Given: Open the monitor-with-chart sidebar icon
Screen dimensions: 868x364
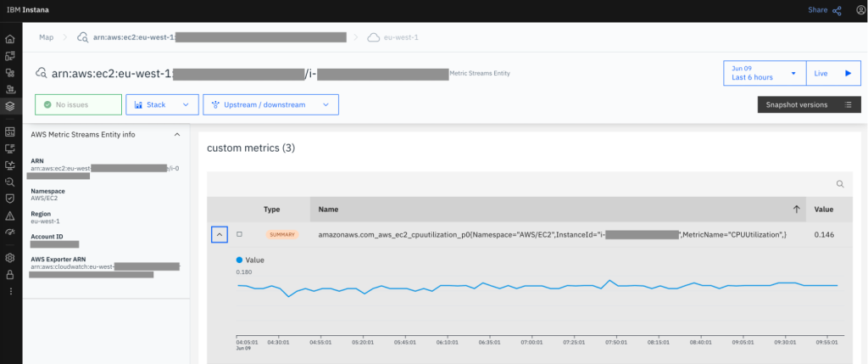Looking at the screenshot, I should [x=10, y=165].
